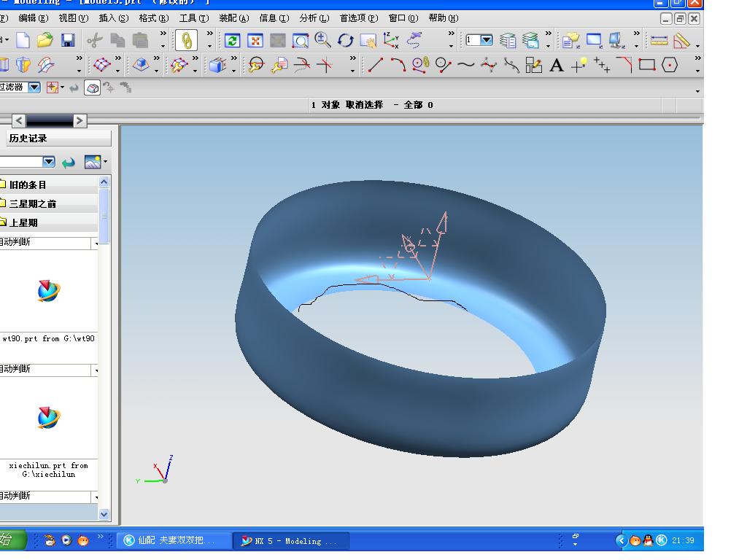
Task: Open the work layer number dropdown
Action: click(487, 40)
